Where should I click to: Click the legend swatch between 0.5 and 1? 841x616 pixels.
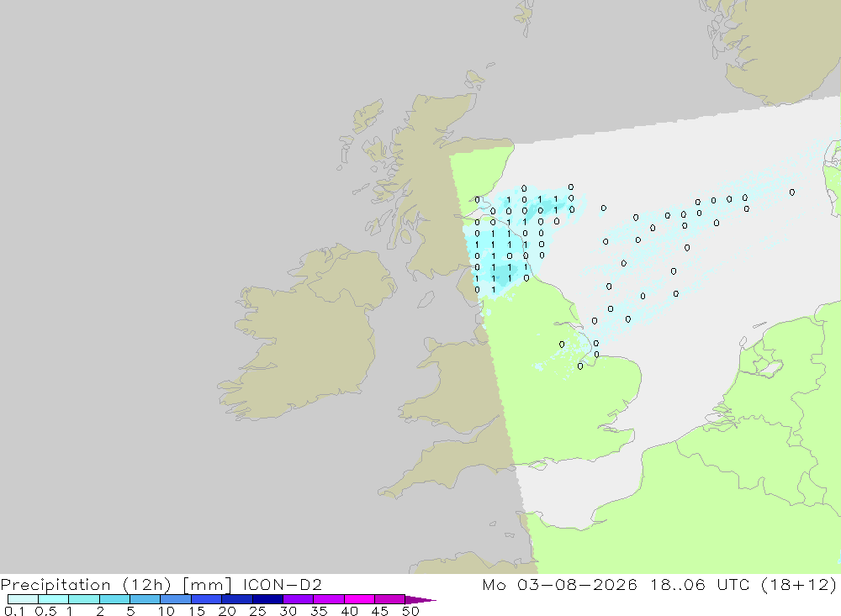pyautogui.click(x=54, y=599)
